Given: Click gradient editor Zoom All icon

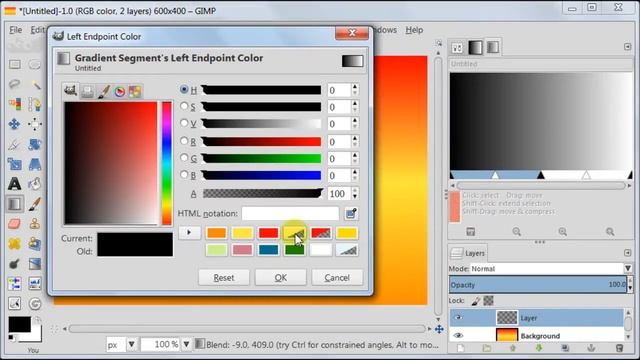Looking at the screenshot, I should [x=610, y=232].
